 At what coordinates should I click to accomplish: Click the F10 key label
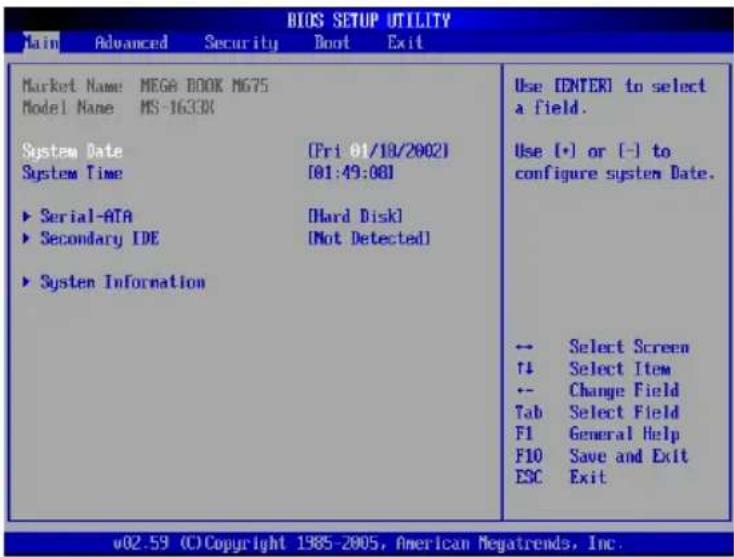click(528, 456)
